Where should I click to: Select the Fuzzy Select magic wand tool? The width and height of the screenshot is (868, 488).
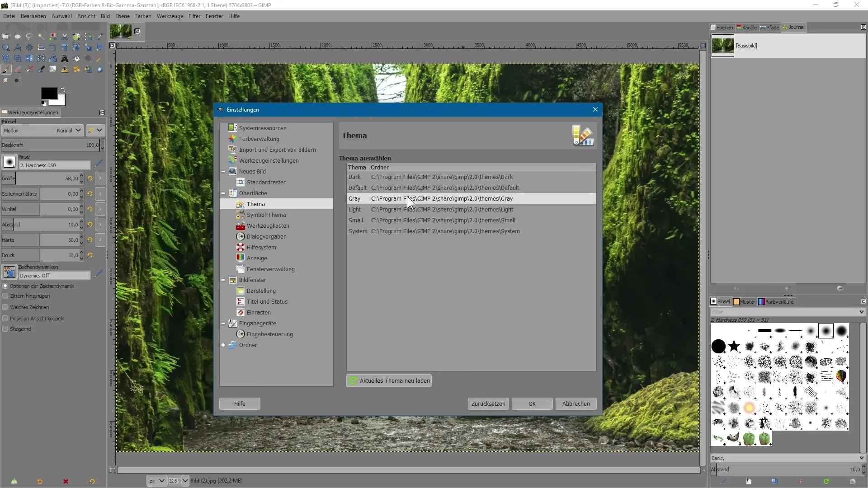[x=41, y=37]
